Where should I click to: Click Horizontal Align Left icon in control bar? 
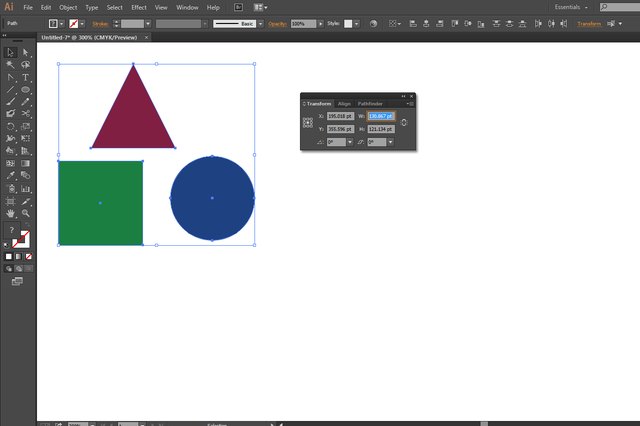click(x=413, y=24)
